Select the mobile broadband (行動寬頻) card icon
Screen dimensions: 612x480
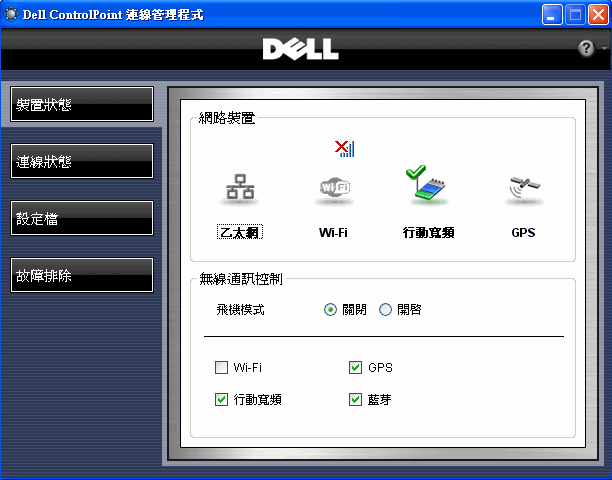point(428,185)
